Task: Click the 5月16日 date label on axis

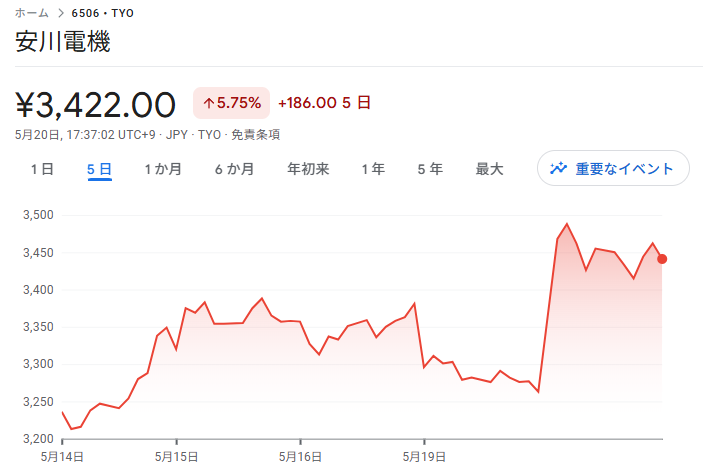Action: point(301,456)
